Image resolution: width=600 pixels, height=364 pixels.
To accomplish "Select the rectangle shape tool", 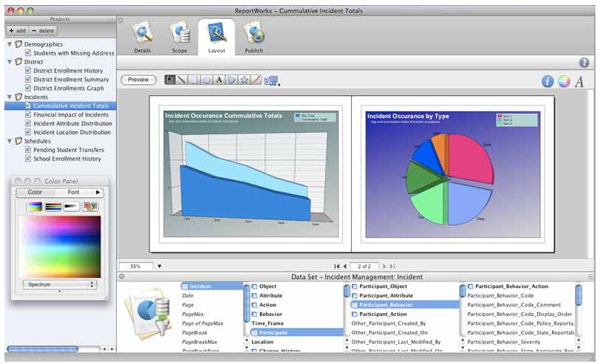I will [194, 80].
